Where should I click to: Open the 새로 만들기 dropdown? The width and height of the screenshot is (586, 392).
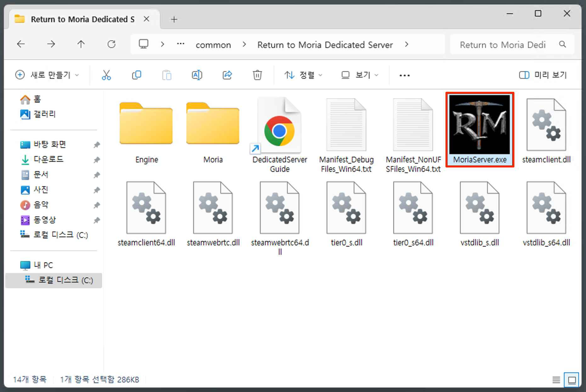point(47,75)
